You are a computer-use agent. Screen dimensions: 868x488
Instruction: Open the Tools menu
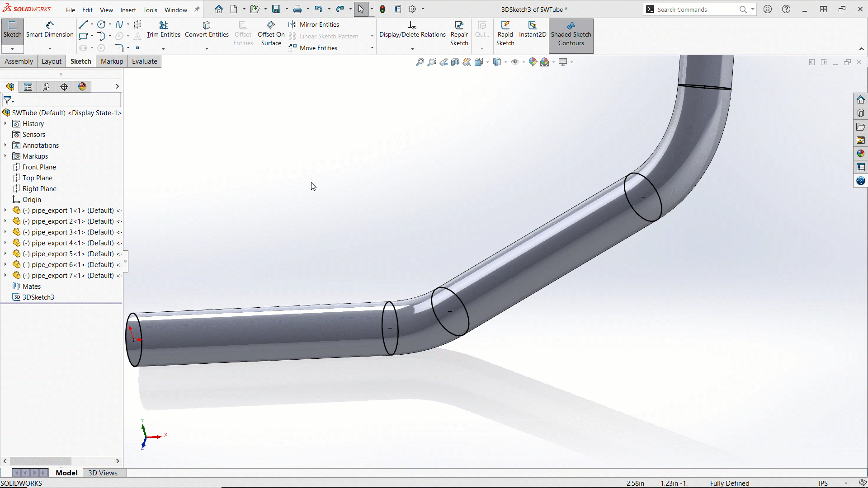click(150, 10)
